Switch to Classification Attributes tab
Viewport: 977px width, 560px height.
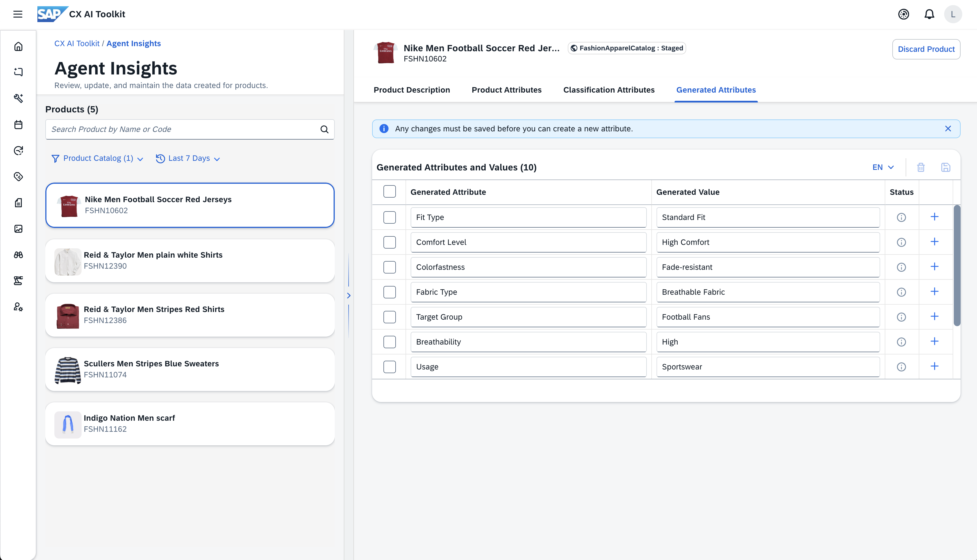point(609,90)
